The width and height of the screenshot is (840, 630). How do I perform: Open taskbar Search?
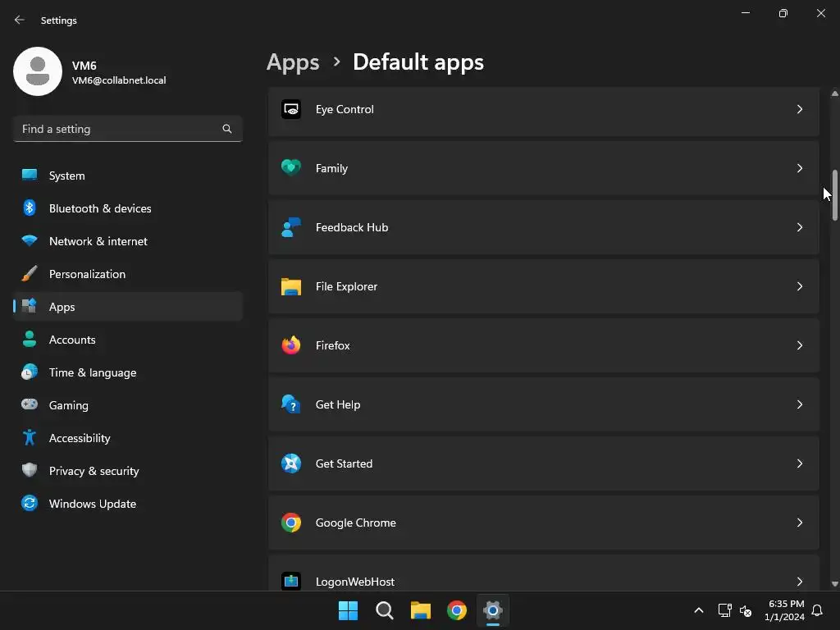click(x=384, y=610)
